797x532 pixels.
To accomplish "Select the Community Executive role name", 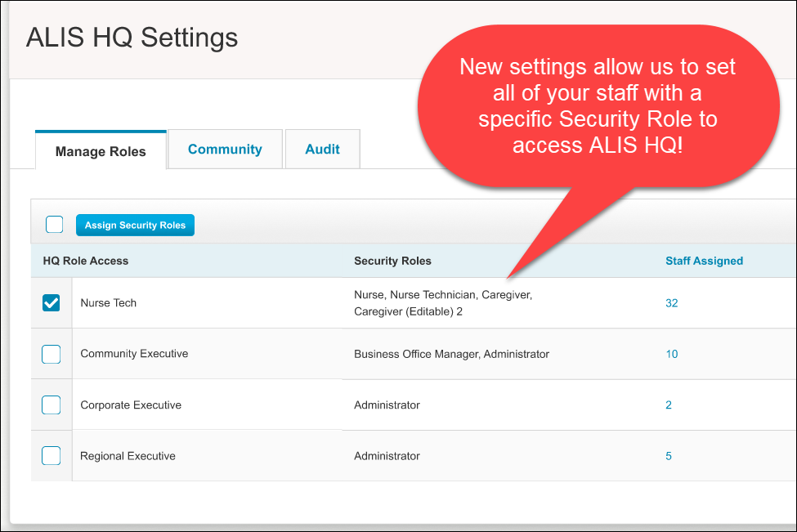I will (x=134, y=354).
